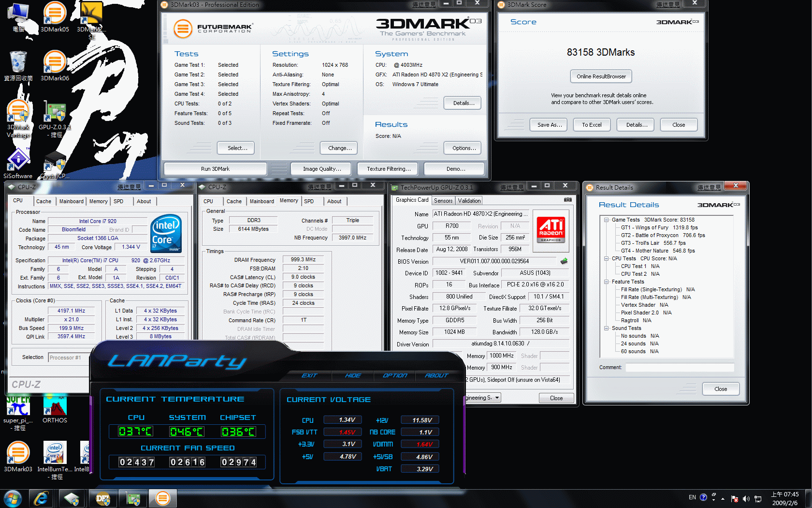
Task: Click the Texture Filtering button
Action: click(x=389, y=169)
